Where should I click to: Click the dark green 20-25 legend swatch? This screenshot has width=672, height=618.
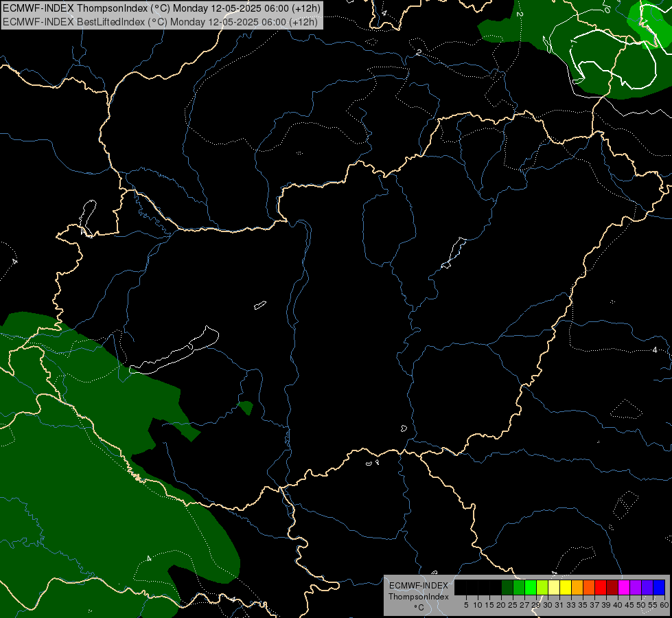(507, 587)
